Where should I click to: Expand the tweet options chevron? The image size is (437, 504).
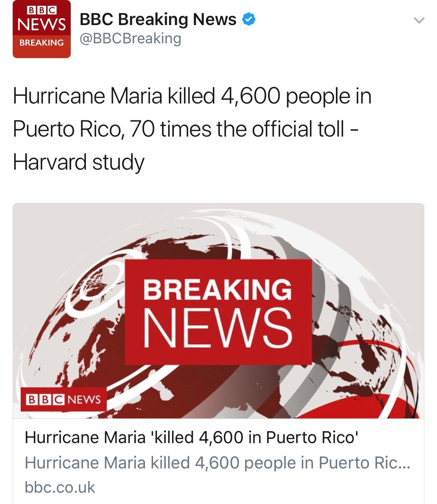coord(420,20)
